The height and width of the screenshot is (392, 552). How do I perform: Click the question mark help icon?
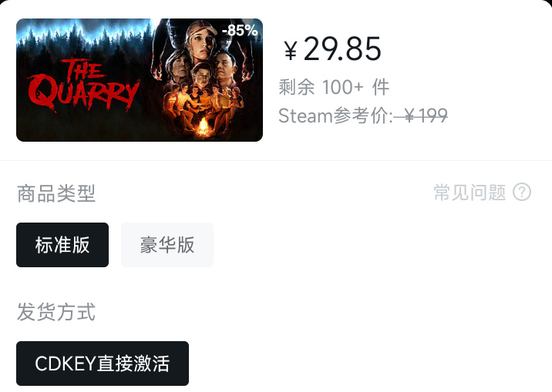pos(522,193)
